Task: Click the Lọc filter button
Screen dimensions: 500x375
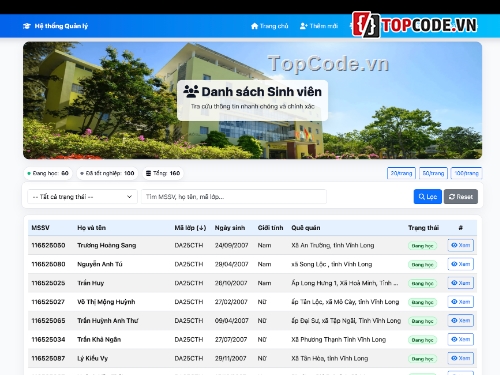Action: (428, 197)
